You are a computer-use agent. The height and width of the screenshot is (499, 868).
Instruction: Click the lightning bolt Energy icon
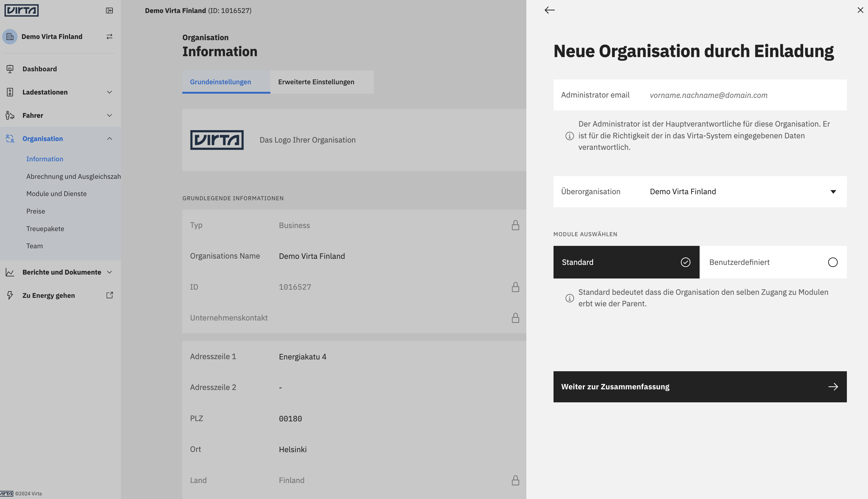click(x=10, y=295)
